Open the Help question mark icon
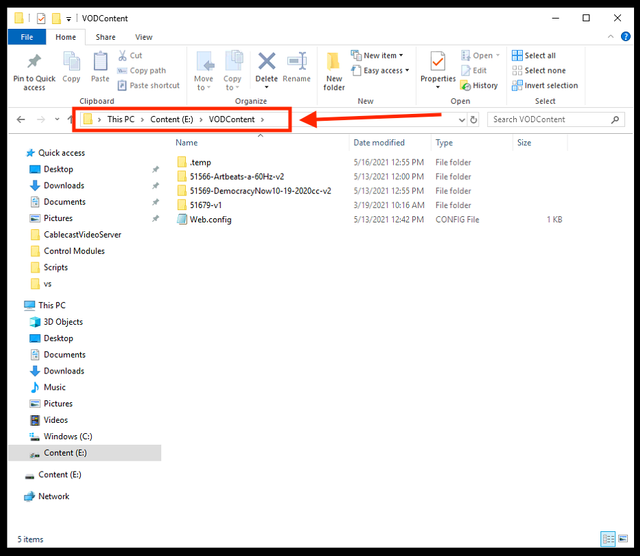 tap(625, 36)
